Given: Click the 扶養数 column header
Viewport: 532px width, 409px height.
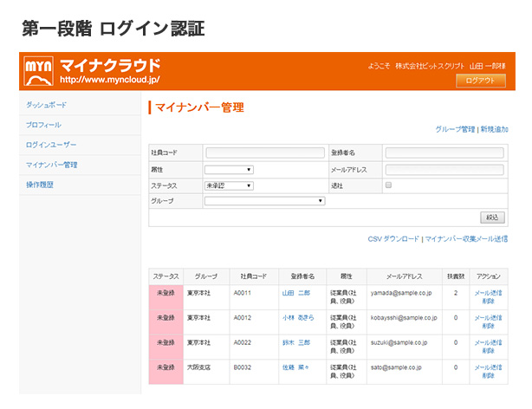Looking at the screenshot, I should (x=456, y=276).
